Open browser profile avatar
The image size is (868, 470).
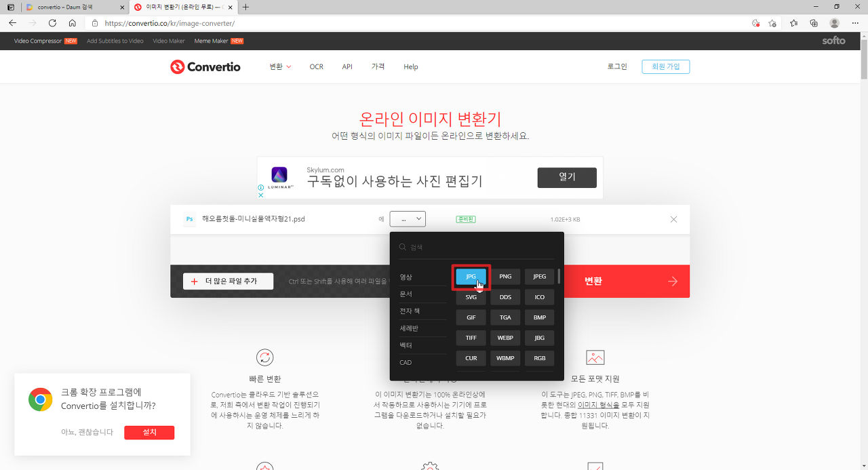[834, 23]
